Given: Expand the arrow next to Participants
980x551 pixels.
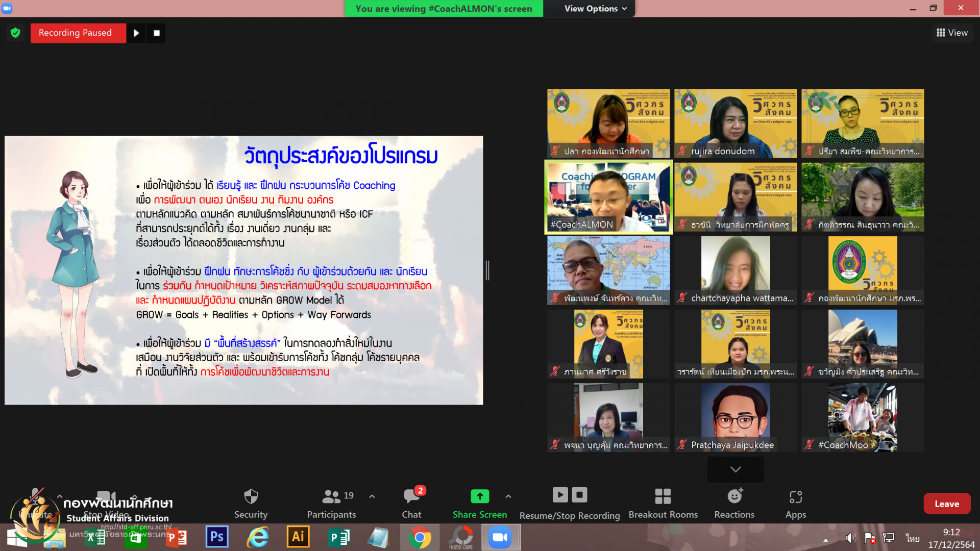Looking at the screenshot, I should point(372,496).
